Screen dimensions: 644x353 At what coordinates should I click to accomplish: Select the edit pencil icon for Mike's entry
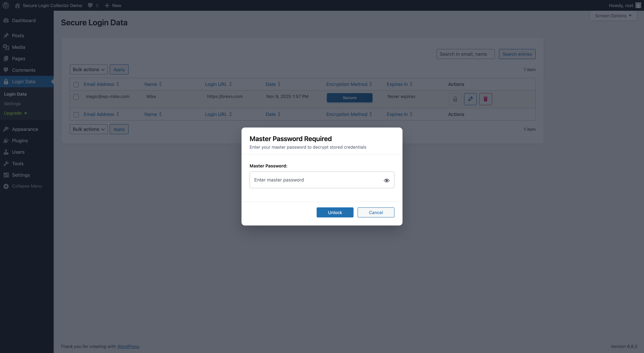470,99
